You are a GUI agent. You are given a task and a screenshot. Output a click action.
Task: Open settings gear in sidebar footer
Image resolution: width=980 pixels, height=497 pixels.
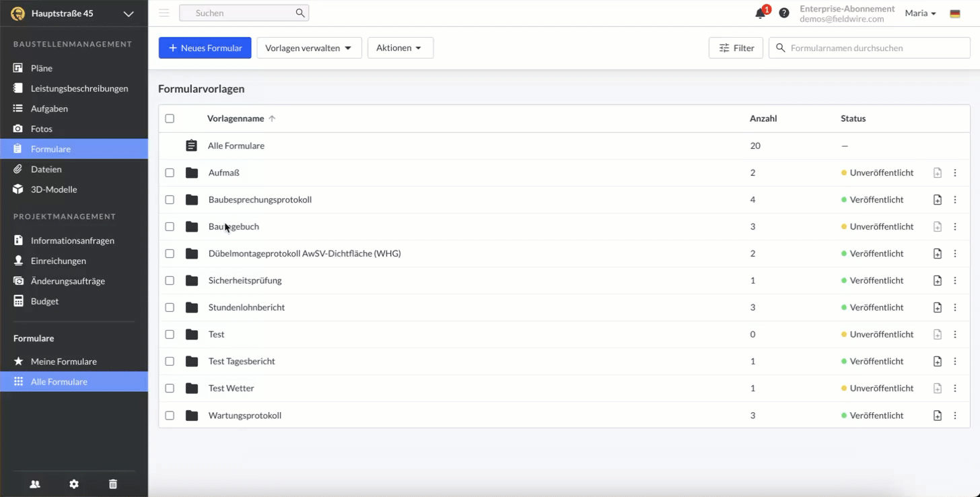74,484
